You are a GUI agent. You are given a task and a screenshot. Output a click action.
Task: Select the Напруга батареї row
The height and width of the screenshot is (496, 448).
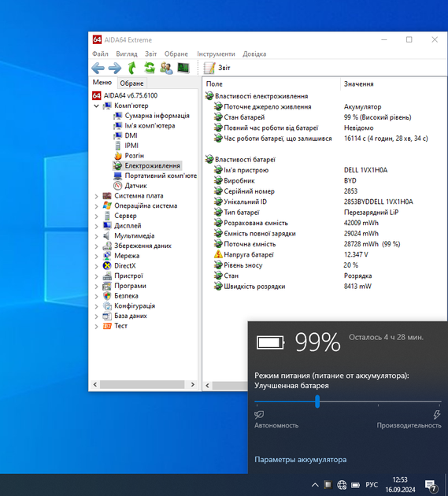click(x=324, y=254)
